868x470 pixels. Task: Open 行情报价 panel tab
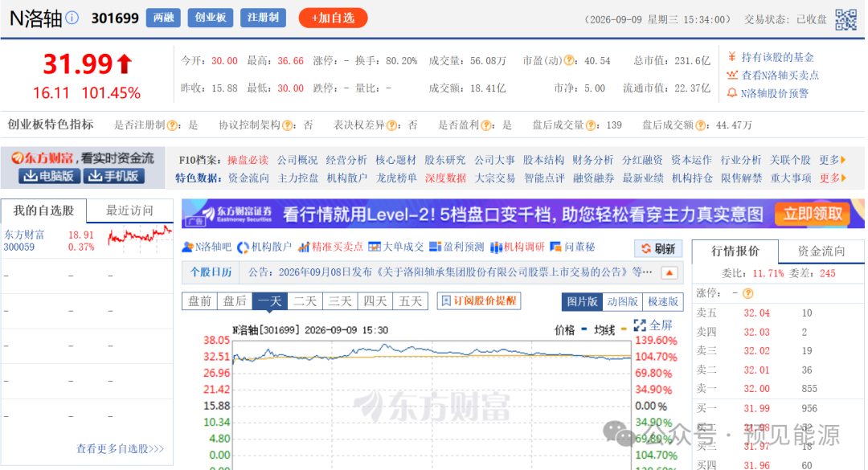click(735, 251)
